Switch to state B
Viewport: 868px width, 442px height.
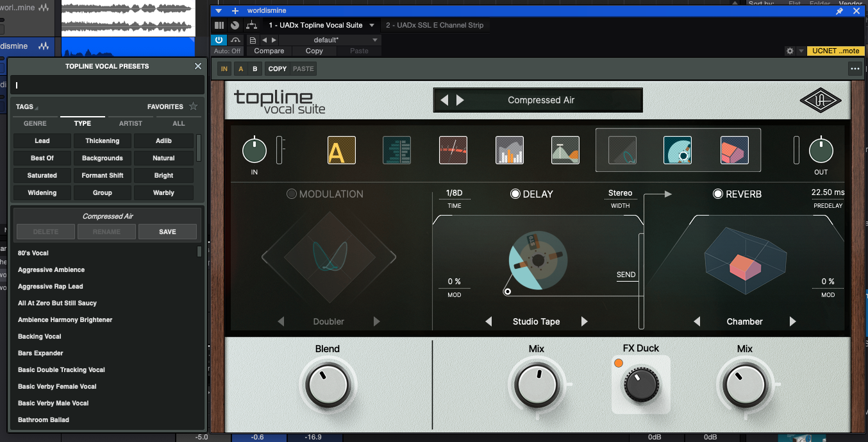pos(255,69)
